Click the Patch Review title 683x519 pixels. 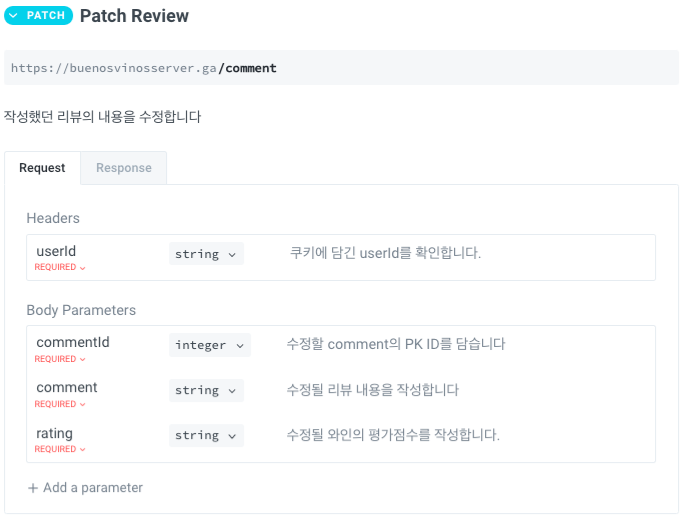coord(134,16)
